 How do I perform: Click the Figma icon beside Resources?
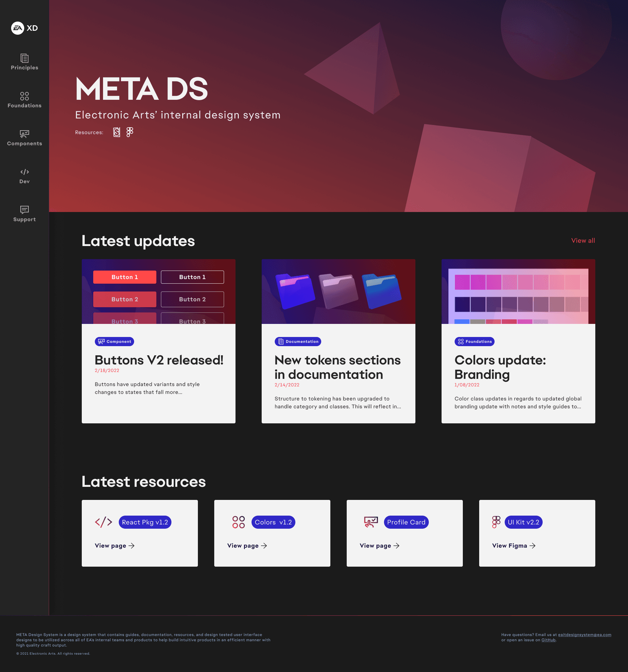pyautogui.click(x=130, y=132)
